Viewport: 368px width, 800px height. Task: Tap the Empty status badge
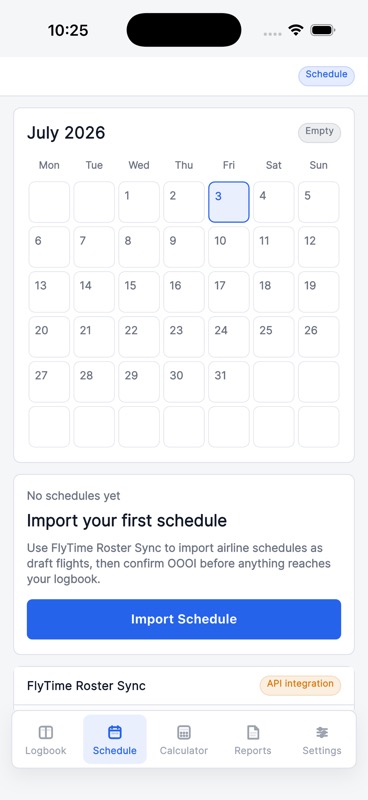320,132
